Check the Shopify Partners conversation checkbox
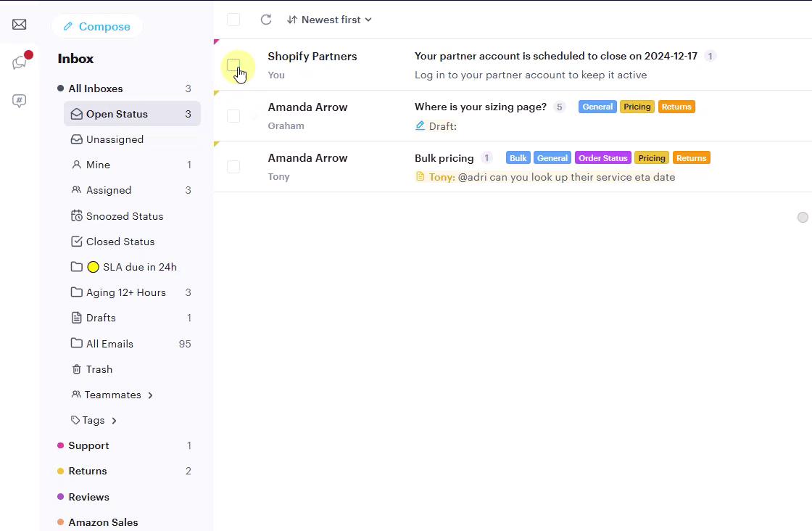This screenshot has height=531, width=812. (x=233, y=65)
